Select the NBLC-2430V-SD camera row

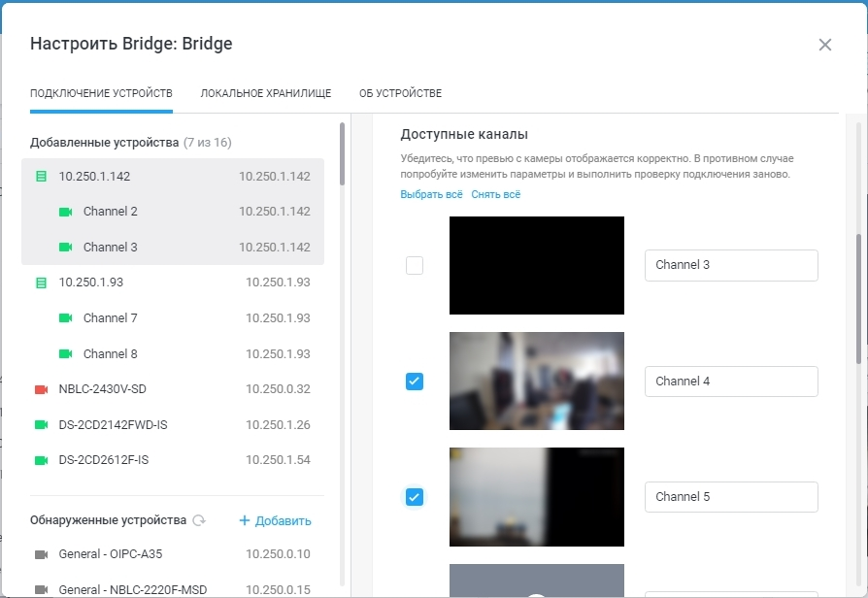tap(173, 389)
